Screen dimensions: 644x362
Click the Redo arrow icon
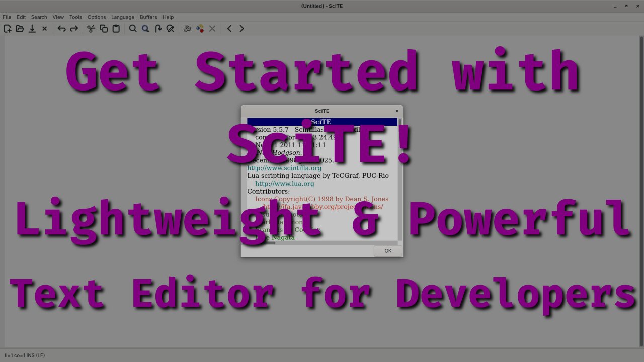74,29
